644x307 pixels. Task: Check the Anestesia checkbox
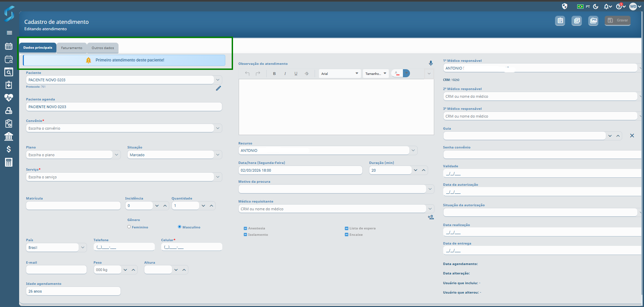tap(245, 228)
